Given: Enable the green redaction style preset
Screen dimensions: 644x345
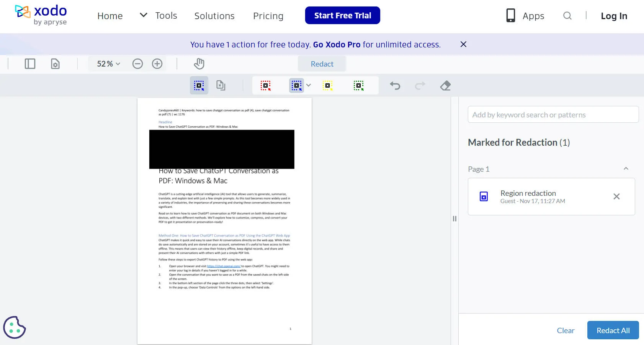Looking at the screenshot, I should pos(359,85).
